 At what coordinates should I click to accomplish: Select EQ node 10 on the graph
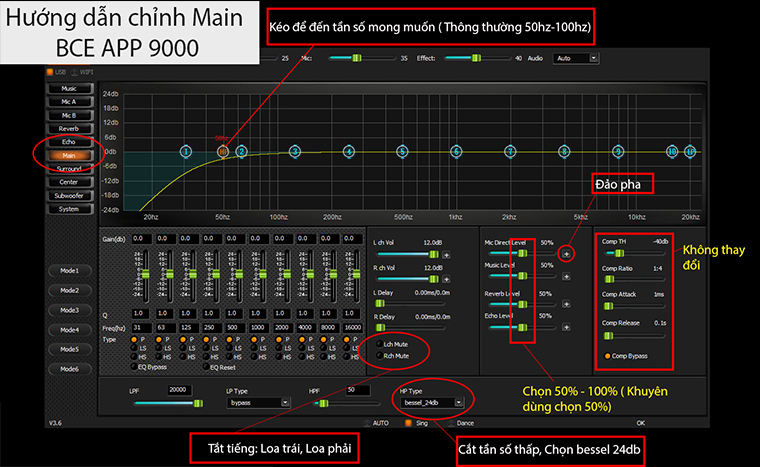click(671, 152)
